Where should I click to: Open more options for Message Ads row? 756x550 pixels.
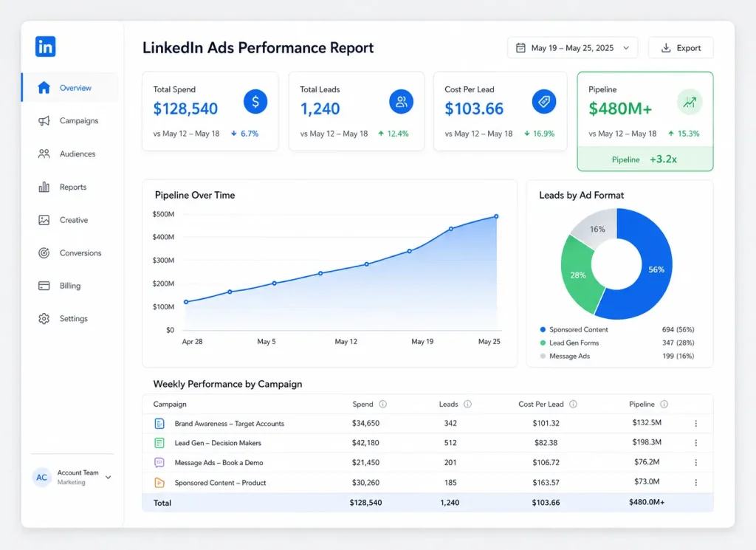click(695, 462)
